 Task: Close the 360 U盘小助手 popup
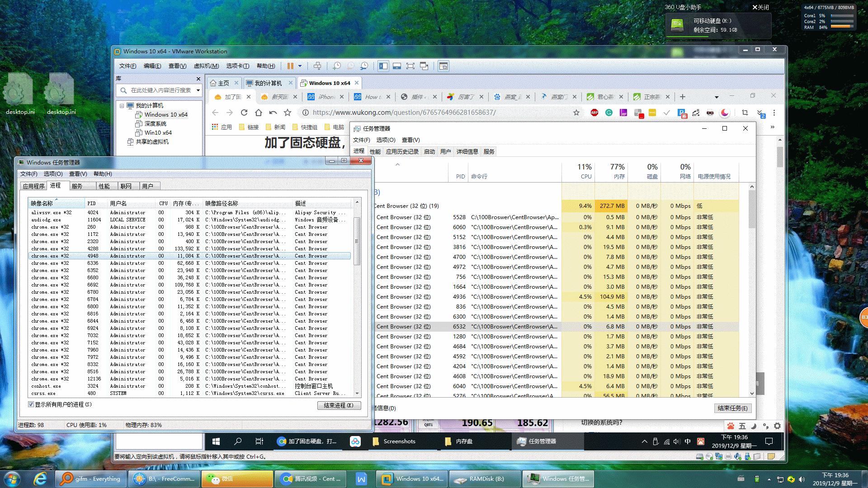(760, 7)
